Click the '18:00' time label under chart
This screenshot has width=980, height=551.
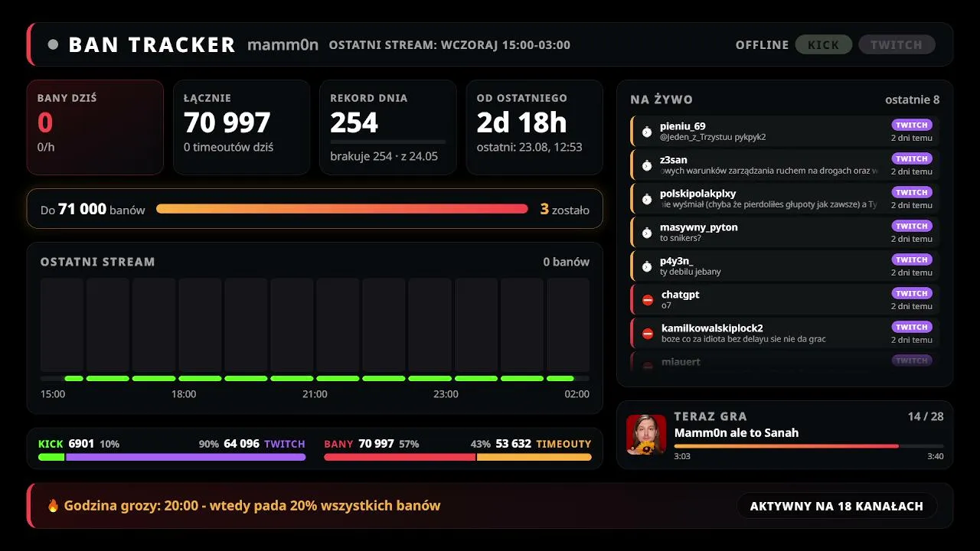[x=184, y=394]
